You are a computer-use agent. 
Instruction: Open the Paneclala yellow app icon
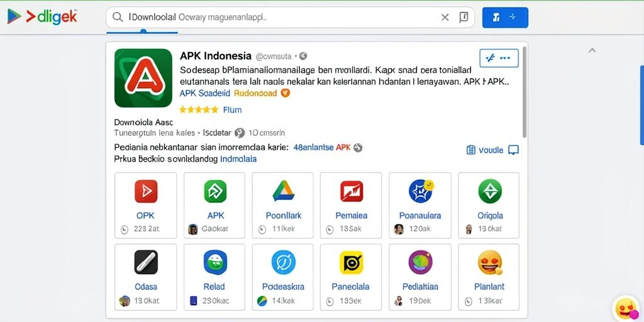(352, 262)
